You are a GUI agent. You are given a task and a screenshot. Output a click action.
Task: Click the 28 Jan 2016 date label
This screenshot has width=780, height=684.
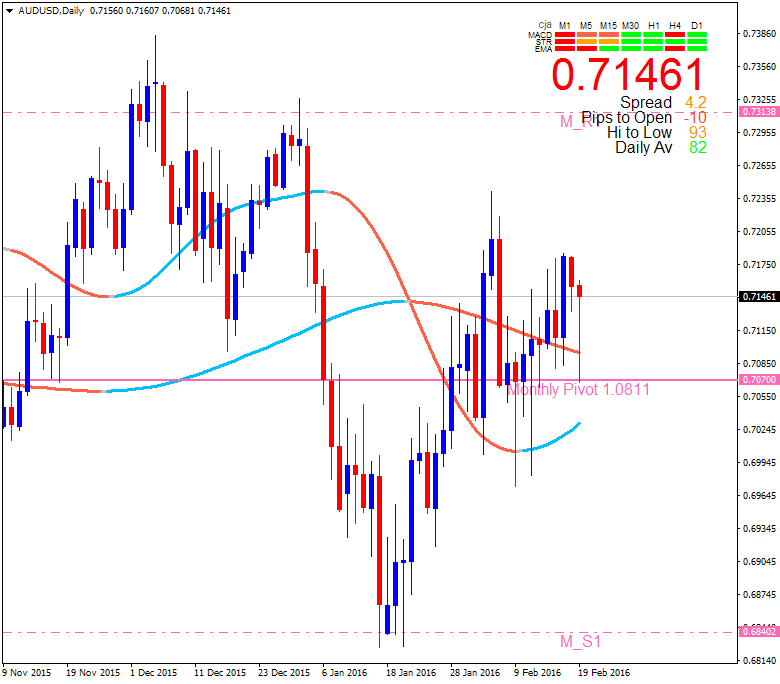tap(475, 673)
